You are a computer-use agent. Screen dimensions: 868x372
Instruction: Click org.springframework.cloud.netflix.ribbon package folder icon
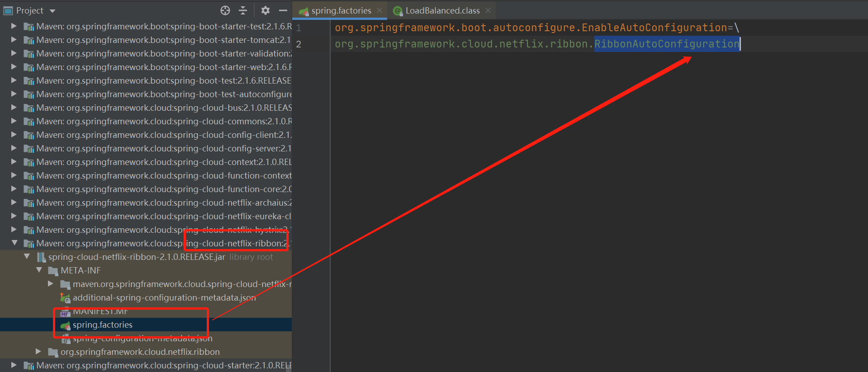tap(53, 352)
